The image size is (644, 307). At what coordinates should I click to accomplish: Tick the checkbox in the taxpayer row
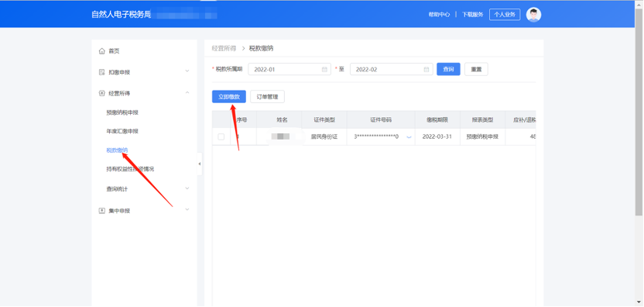[221, 136]
